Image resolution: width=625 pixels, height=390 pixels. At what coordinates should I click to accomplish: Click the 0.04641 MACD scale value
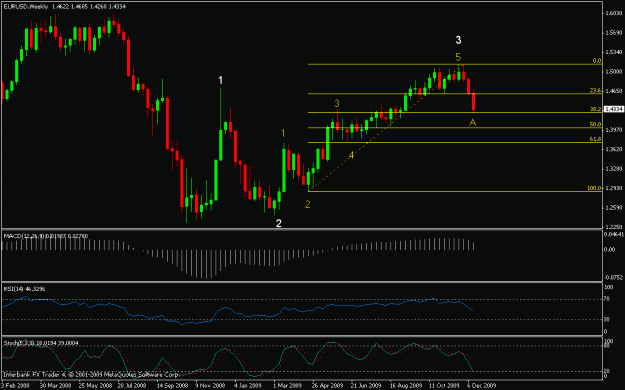[x=613, y=234]
